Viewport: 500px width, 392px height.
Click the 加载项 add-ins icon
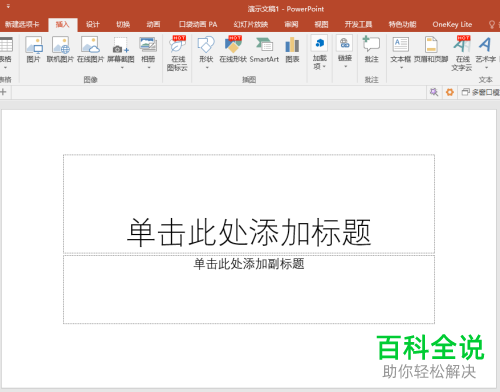pyautogui.click(x=319, y=43)
